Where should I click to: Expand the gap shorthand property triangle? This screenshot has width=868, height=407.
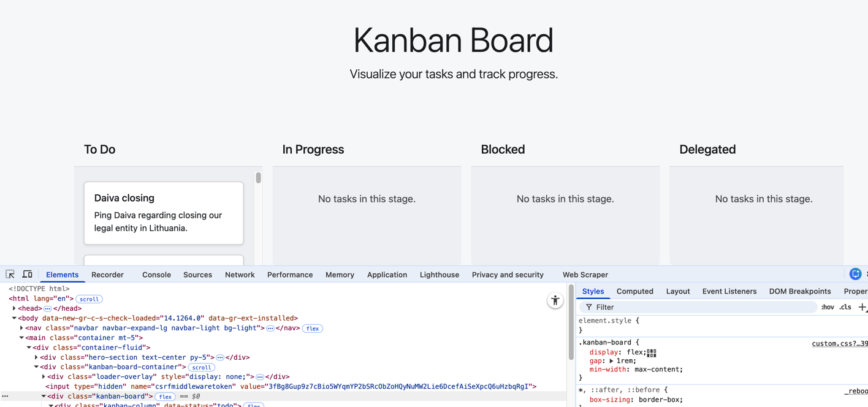pyautogui.click(x=611, y=361)
